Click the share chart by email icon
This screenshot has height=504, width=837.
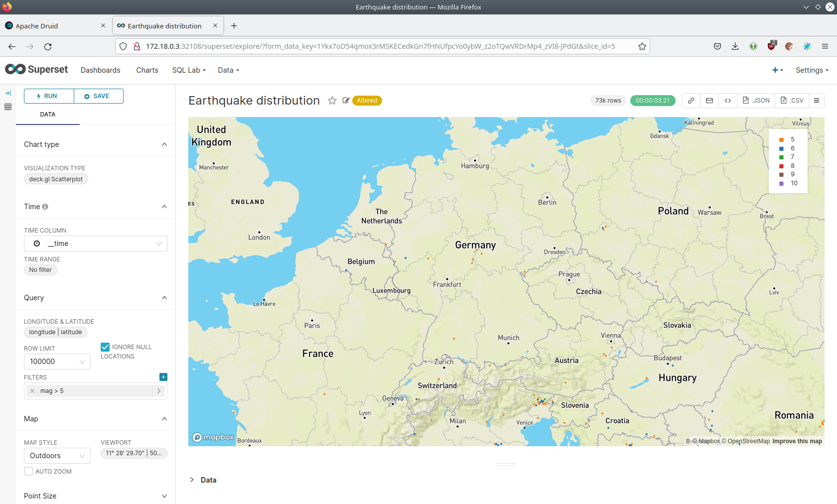point(709,101)
